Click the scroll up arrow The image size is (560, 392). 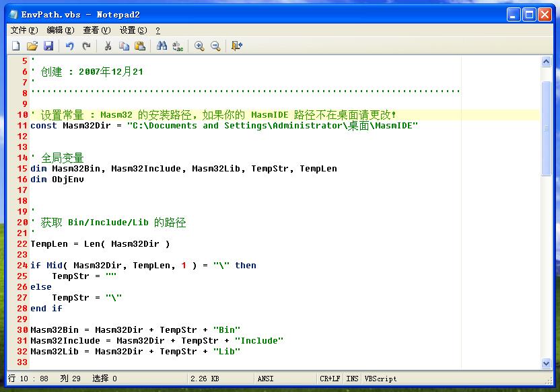(546, 62)
